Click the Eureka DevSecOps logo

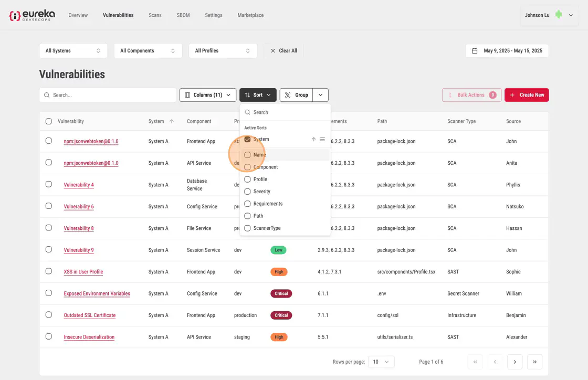(x=31, y=15)
